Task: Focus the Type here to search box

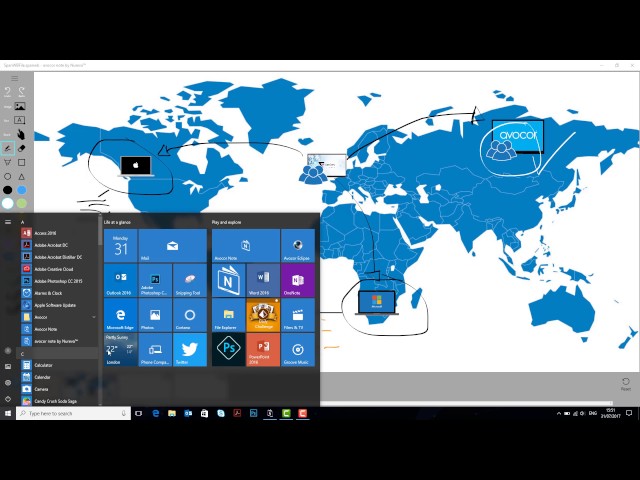Action: 73,413
